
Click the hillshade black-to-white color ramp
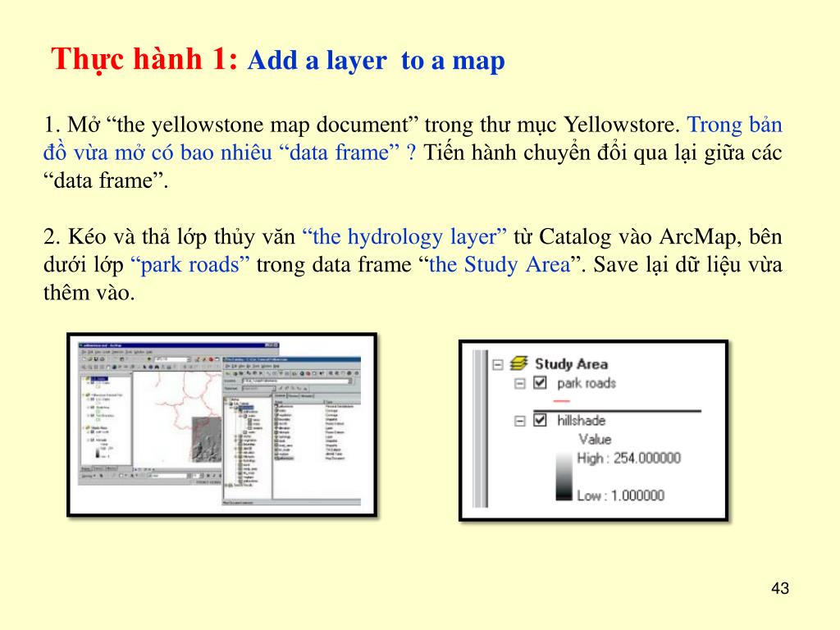pyautogui.click(x=564, y=477)
